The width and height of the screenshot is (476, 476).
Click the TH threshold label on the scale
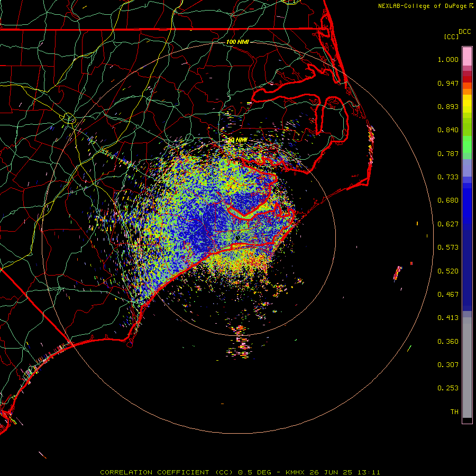[454, 412]
